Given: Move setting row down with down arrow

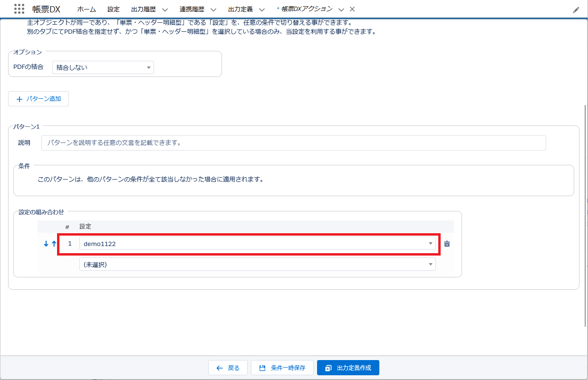Looking at the screenshot, I should [x=46, y=244].
